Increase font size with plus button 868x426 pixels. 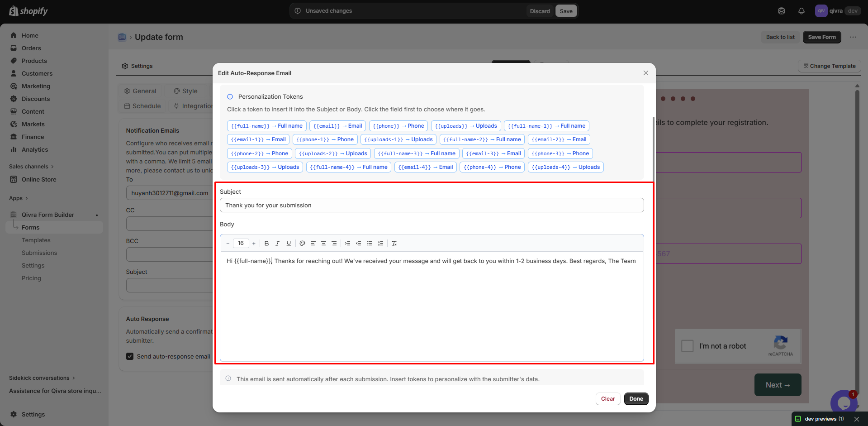[254, 244]
